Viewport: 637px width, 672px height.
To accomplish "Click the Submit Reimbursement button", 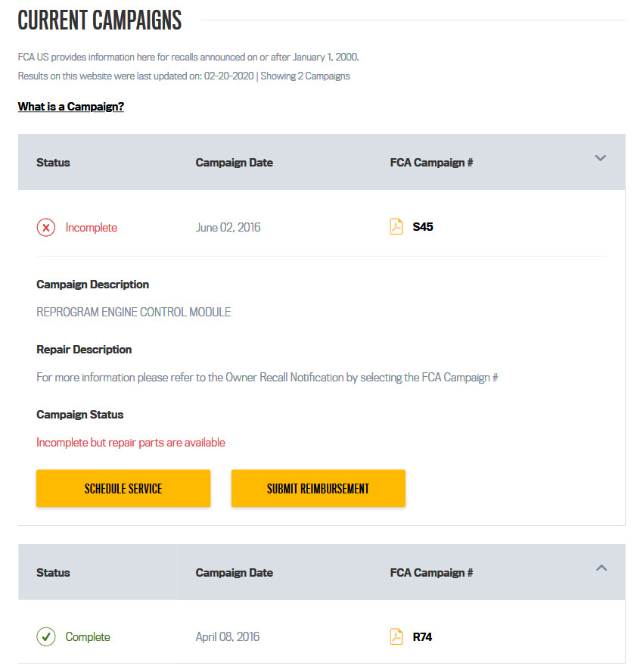I will (318, 489).
